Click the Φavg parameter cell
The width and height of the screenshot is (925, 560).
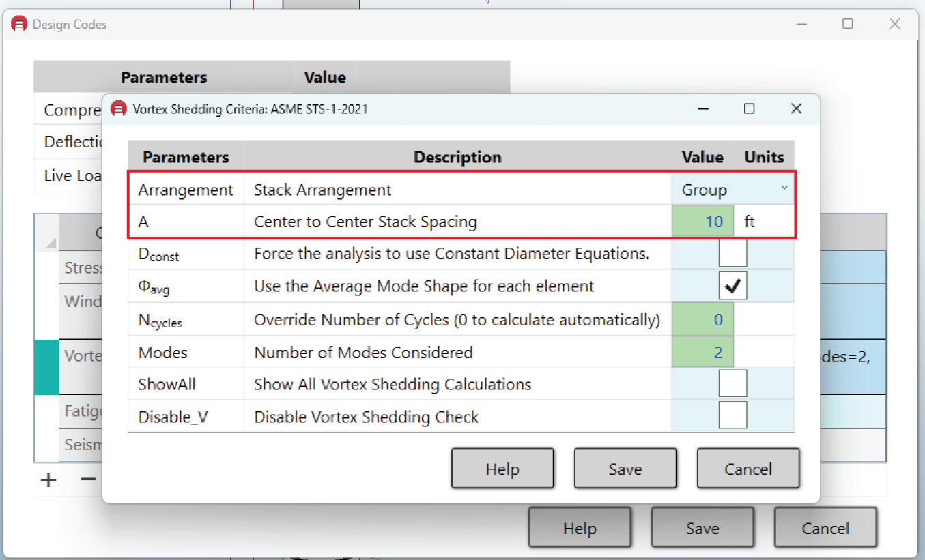click(186, 286)
